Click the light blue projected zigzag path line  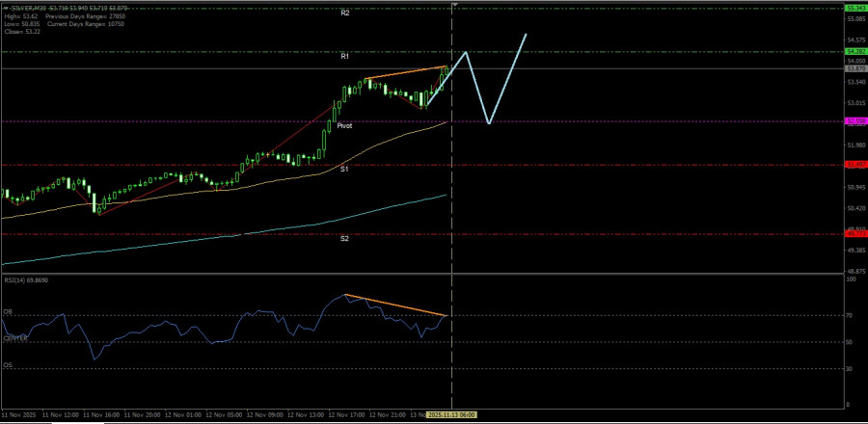point(478,89)
